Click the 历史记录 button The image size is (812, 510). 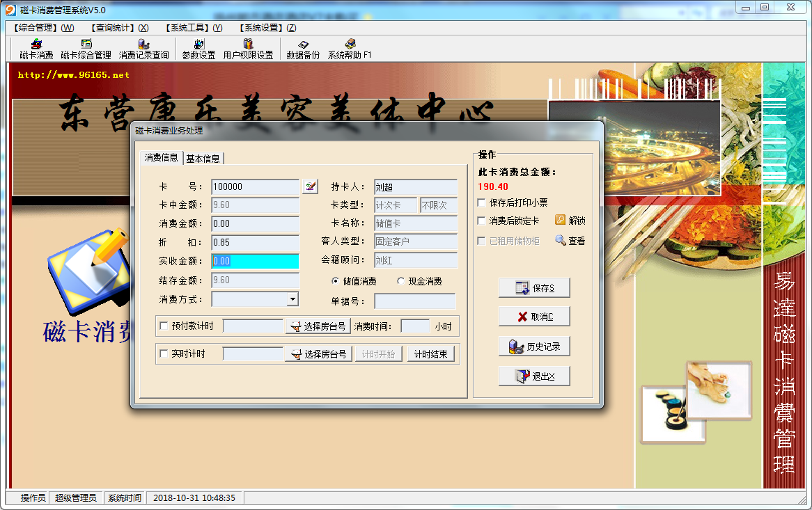pyautogui.click(x=534, y=346)
